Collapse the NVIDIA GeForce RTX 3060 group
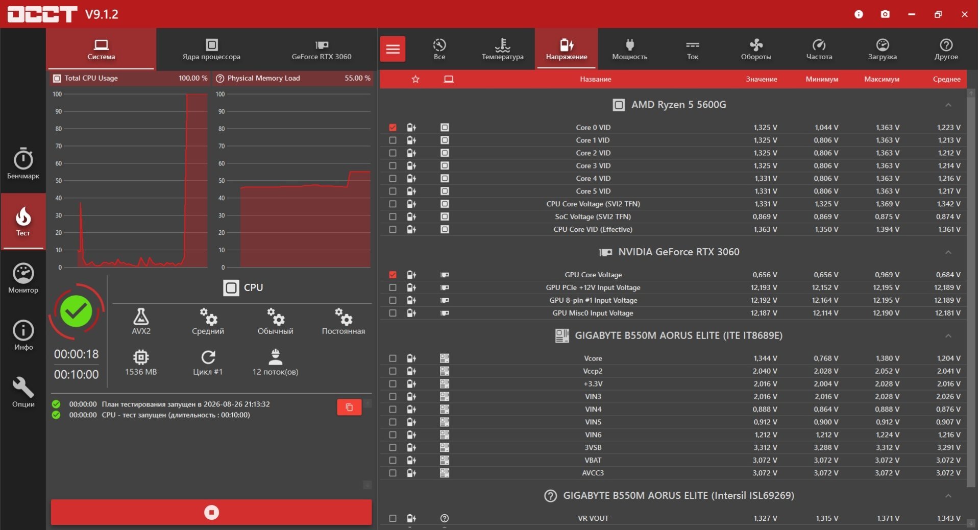The height and width of the screenshot is (530, 980). click(x=948, y=252)
